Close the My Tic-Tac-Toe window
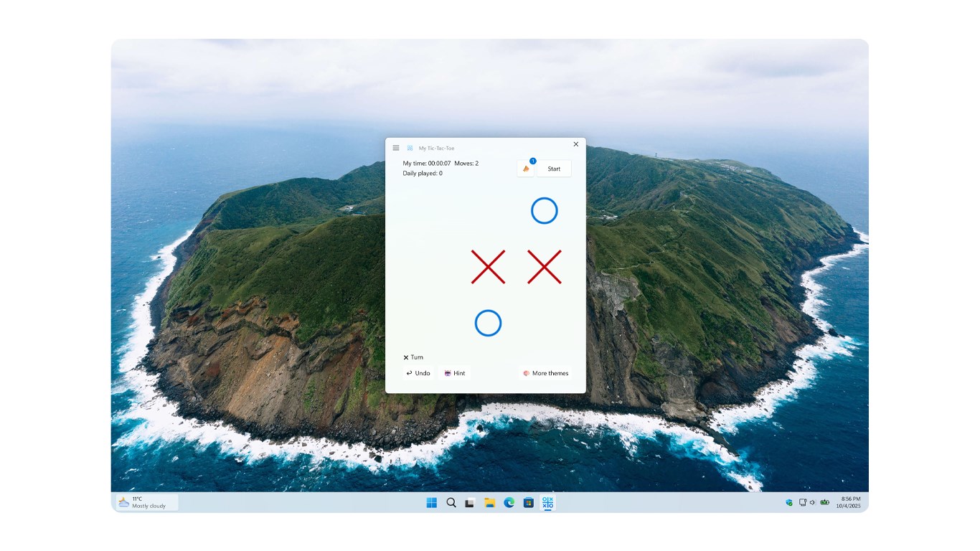Image resolution: width=980 pixels, height=551 pixels. coord(575,144)
